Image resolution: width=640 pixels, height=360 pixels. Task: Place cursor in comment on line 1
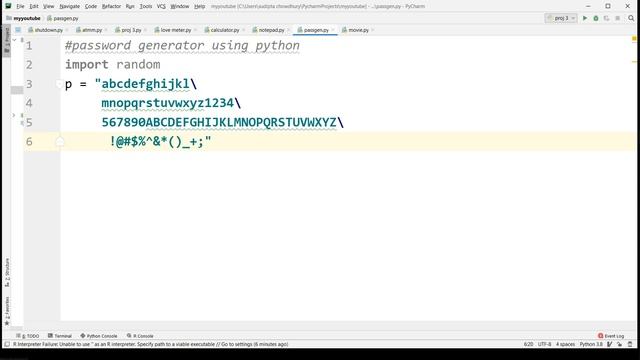click(x=182, y=46)
